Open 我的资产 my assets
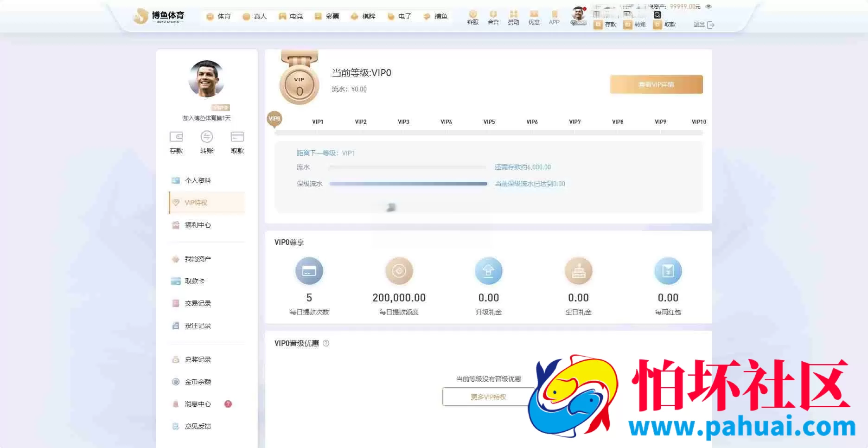 tap(206, 259)
